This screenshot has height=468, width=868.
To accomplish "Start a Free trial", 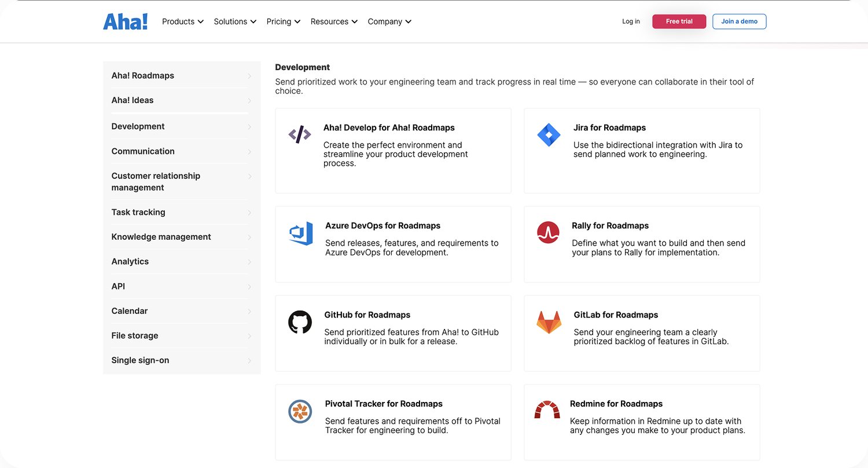I will click(679, 21).
